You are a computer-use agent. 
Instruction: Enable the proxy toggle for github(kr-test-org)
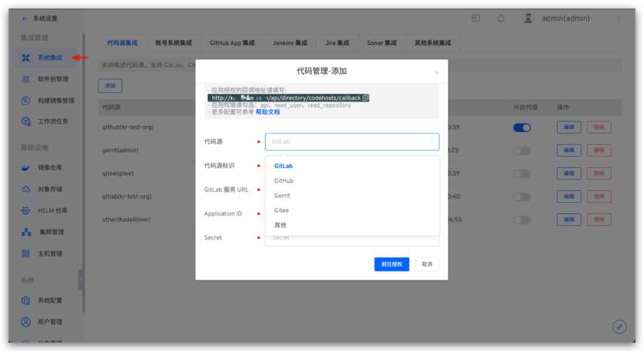click(522, 127)
